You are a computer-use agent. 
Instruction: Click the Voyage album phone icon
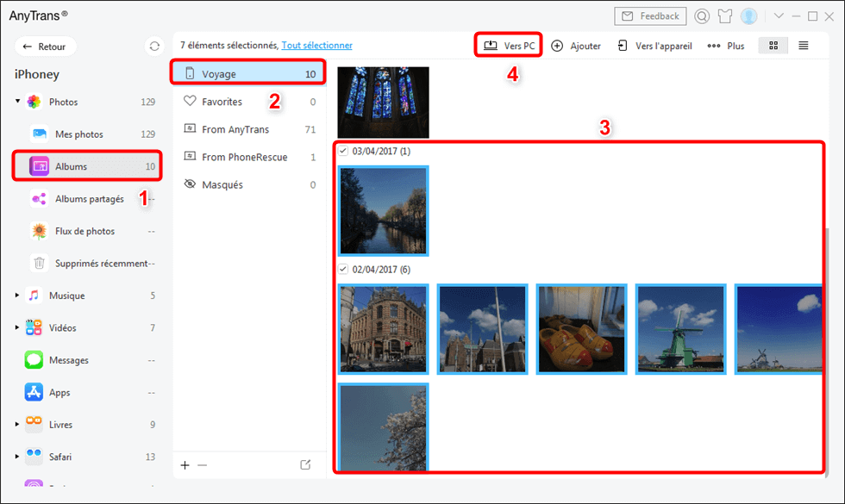190,73
